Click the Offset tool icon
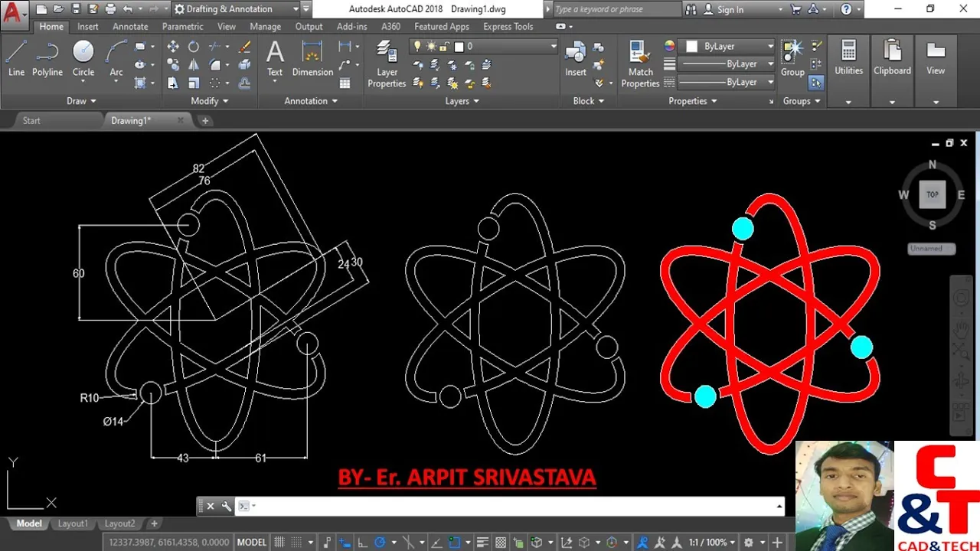 click(x=245, y=83)
